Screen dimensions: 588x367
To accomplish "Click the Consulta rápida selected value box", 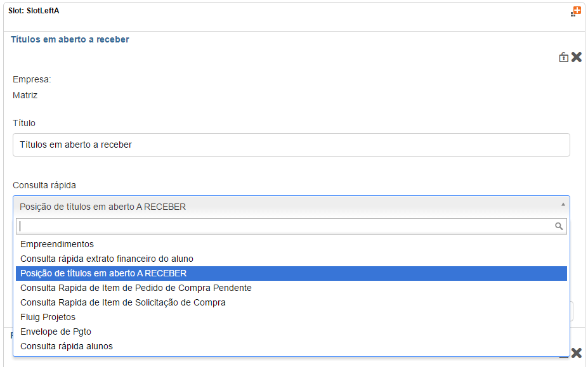I will [285, 207].
